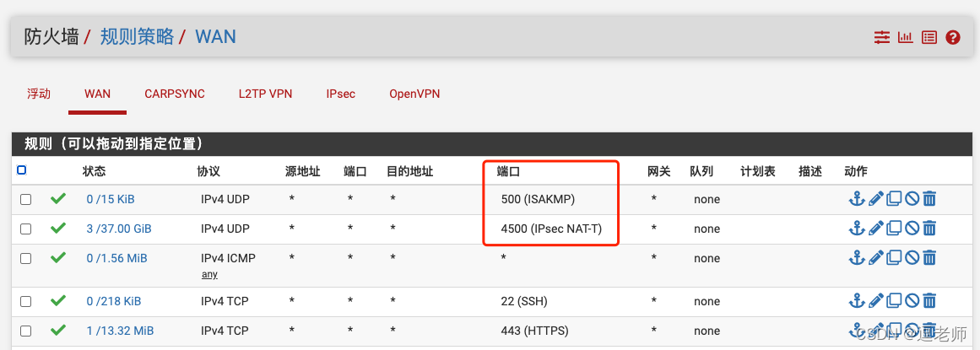Copy the 500 (ISAKMP) rule
Viewport: 980px width, 350px height.
tap(894, 199)
